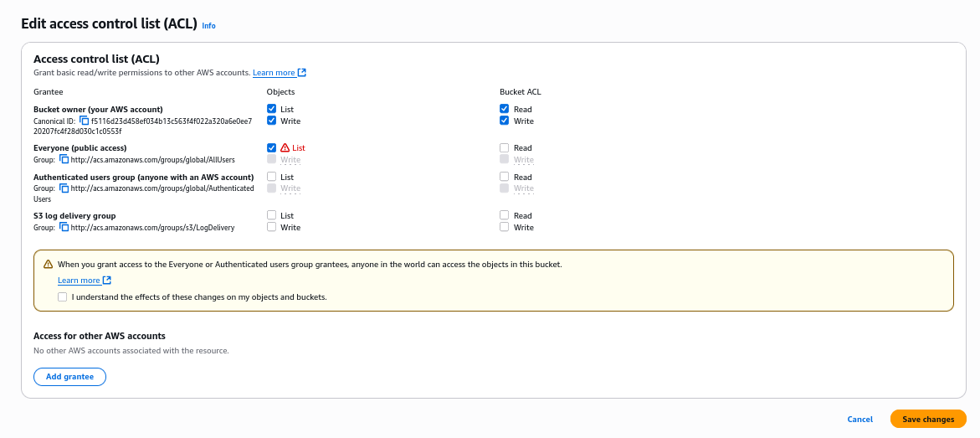Click the Add grantee button
The width and height of the screenshot is (980, 438).
pos(70,377)
